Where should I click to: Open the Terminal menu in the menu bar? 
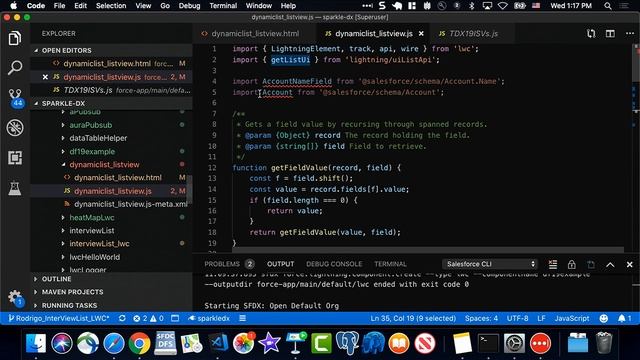pyautogui.click(x=223, y=6)
